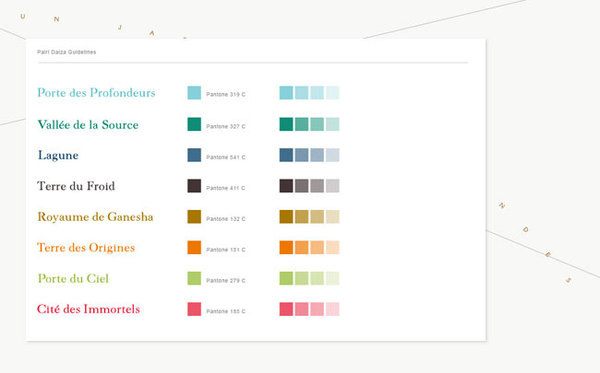Click the Terre des Origines heading

pos(86,248)
